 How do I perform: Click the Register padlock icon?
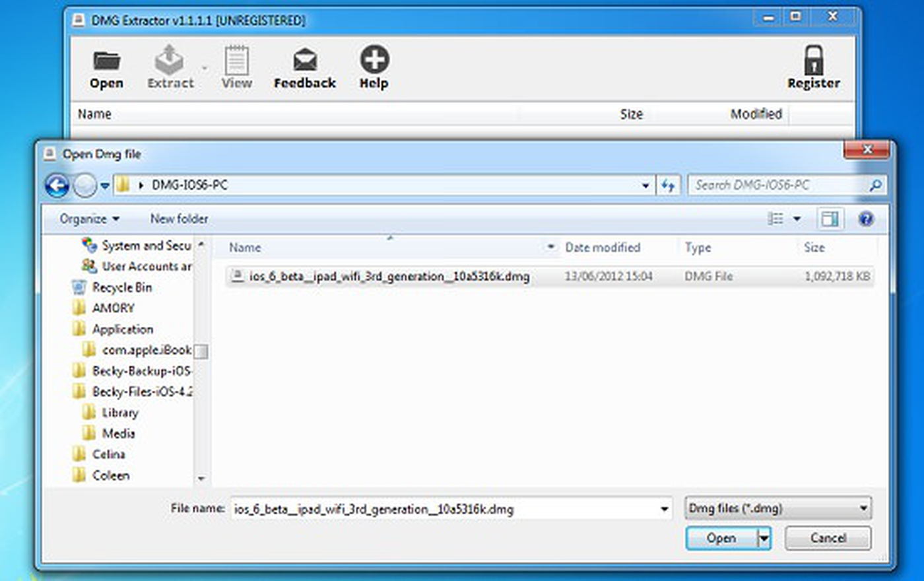point(813,60)
